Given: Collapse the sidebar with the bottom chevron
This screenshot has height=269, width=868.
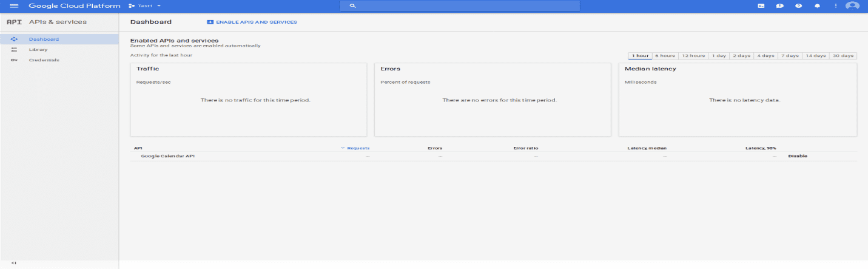Looking at the screenshot, I should coord(13,263).
